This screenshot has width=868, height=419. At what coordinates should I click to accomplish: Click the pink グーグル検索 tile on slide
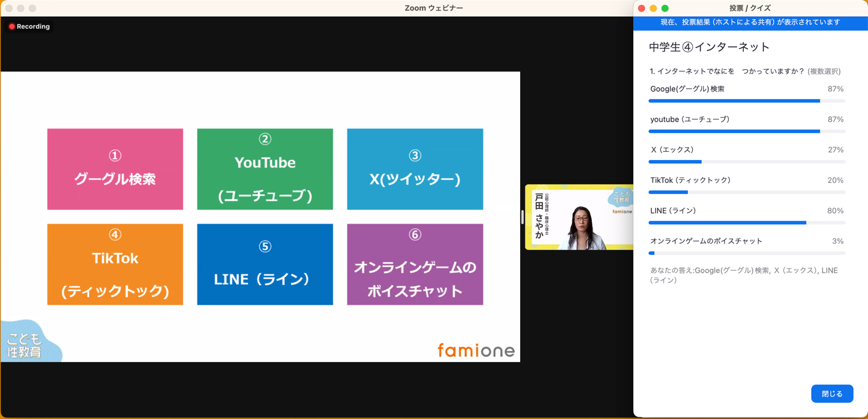[115, 169]
